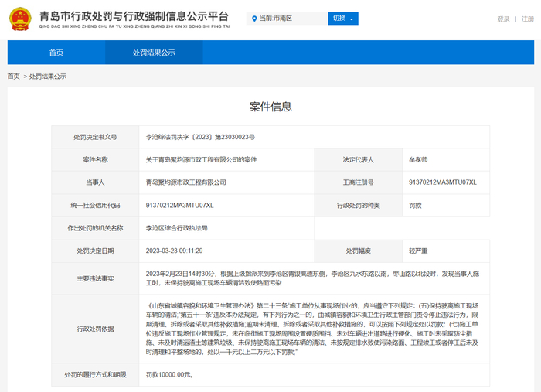Go to the 首页 navigation tab
Viewport: 541px width, 392px height.
click(56, 53)
